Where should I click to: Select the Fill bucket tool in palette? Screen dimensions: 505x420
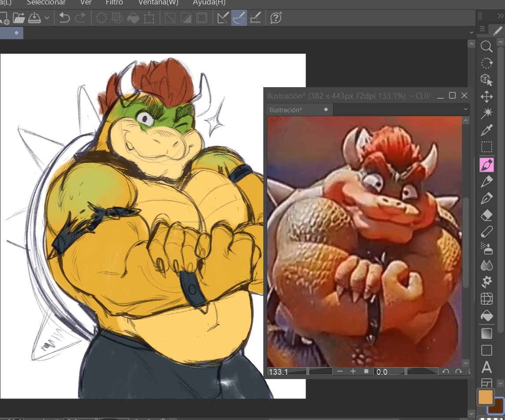[x=487, y=316]
